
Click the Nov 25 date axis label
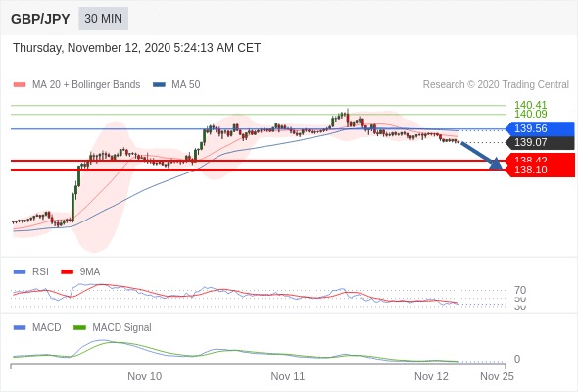point(497,376)
